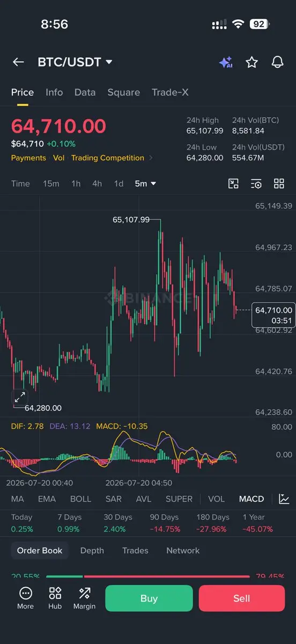Open chart settings icon
The image size is (296, 644).
click(256, 184)
